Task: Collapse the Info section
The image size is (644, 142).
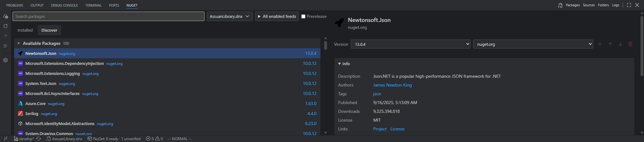Action: point(340,64)
